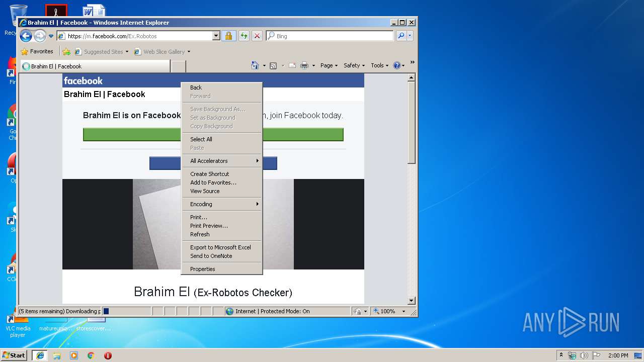Click the RSS Feeds toolbar icon
644x362 pixels.
point(273,65)
